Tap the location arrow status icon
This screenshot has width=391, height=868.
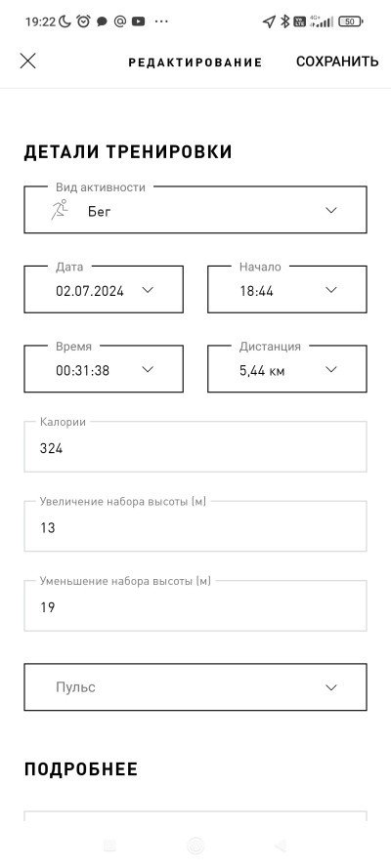[269, 21]
